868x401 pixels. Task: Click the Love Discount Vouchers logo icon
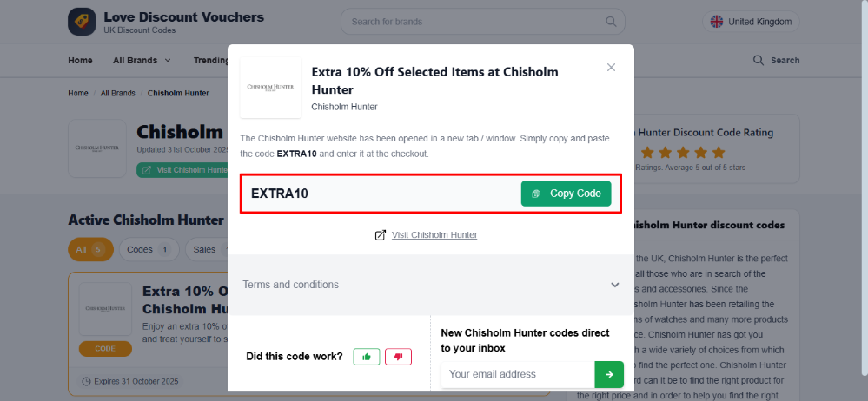tap(82, 22)
